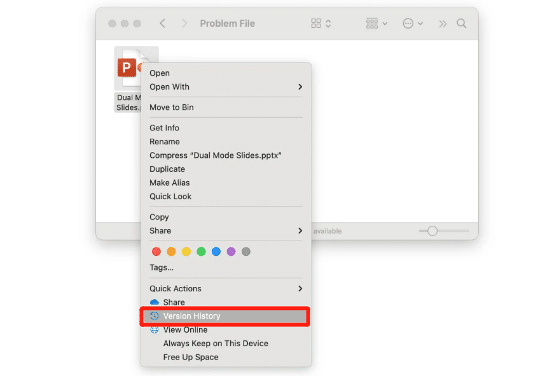Expand Share submenu with arrow

pos(226,231)
